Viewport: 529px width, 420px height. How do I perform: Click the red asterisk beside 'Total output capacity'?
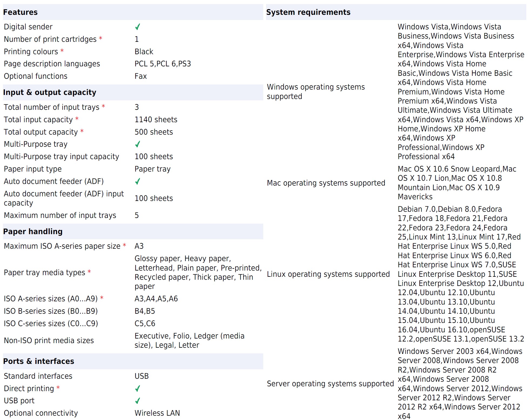click(82, 131)
